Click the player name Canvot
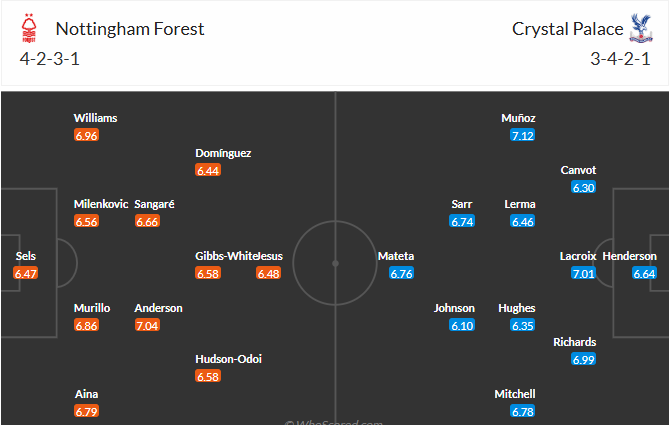This screenshot has height=425, width=669. tap(578, 170)
